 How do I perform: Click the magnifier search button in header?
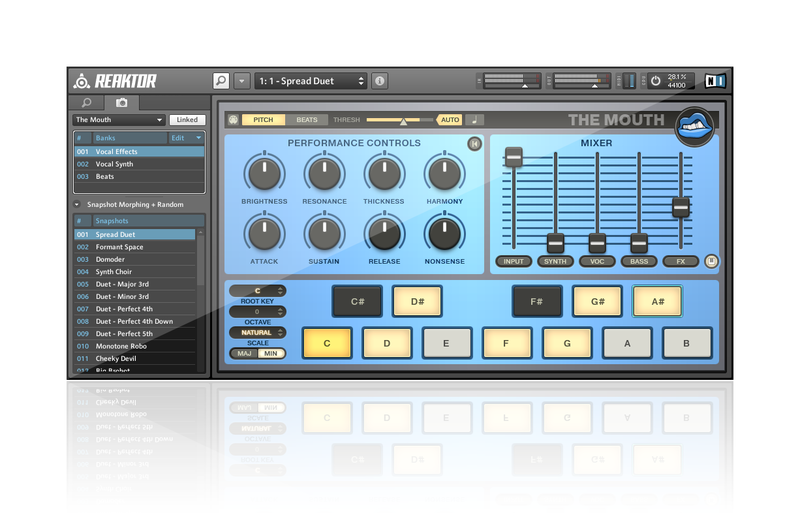point(221,81)
